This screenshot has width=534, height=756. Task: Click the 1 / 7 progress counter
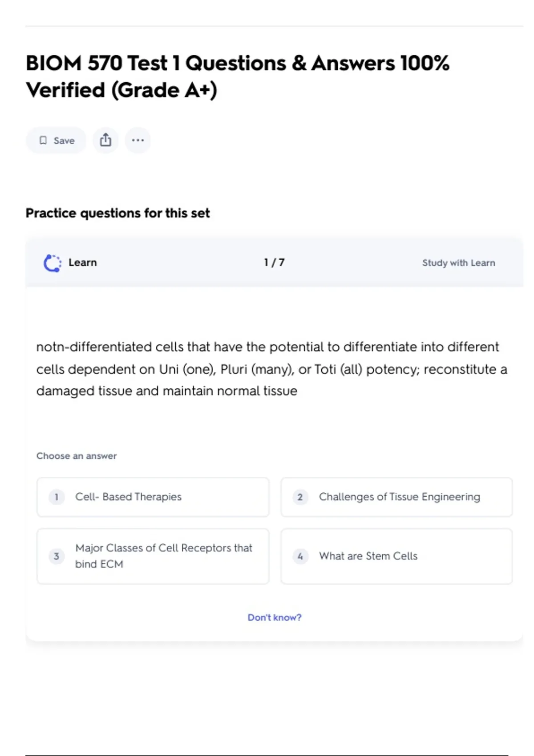[274, 262]
